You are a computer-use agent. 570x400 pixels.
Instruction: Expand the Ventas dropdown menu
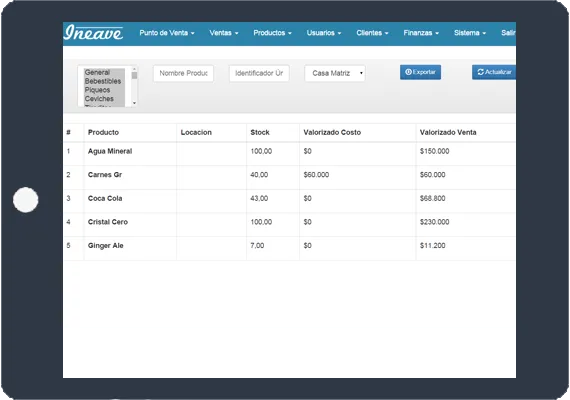tap(224, 33)
